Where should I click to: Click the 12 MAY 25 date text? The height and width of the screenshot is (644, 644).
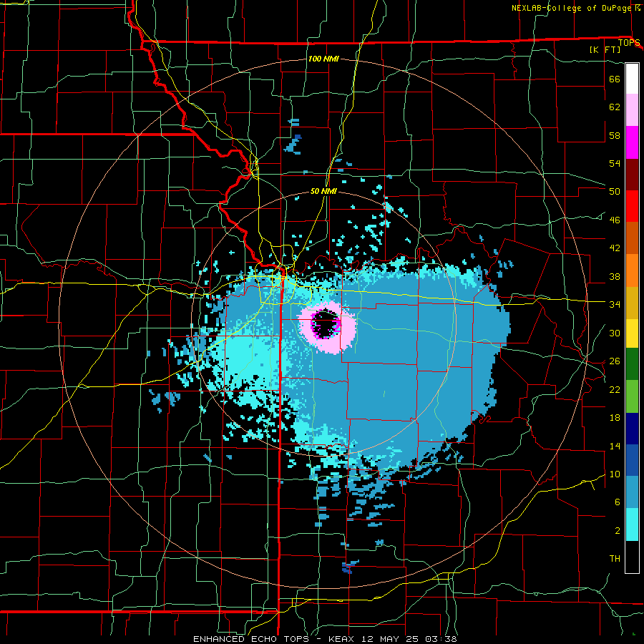pyautogui.click(x=390, y=639)
